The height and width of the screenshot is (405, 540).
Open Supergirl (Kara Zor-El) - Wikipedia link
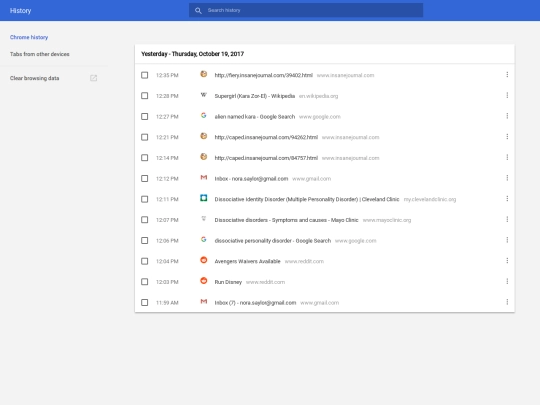(x=255, y=96)
